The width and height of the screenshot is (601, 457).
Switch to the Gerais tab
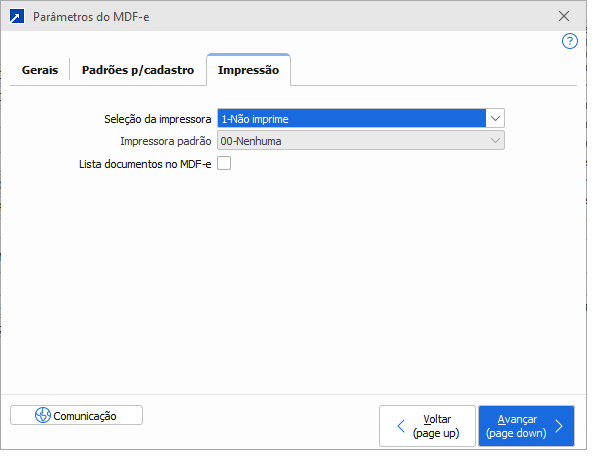pyautogui.click(x=40, y=71)
